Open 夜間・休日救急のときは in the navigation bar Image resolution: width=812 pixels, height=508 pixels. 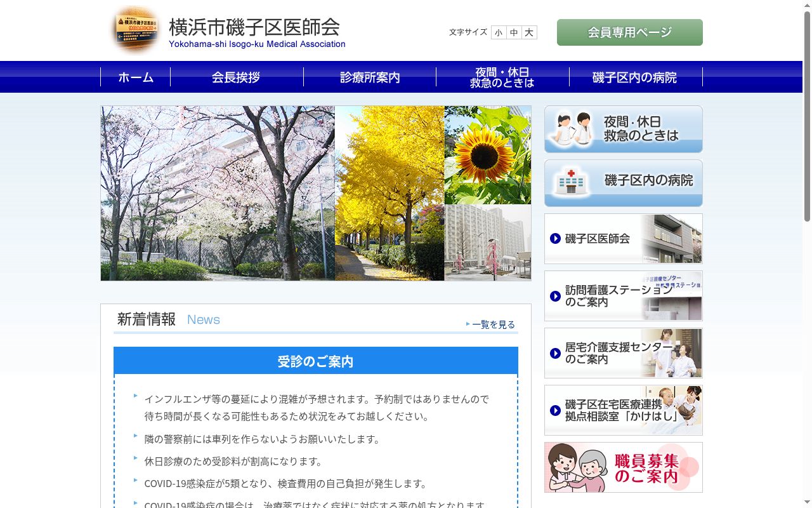pyautogui.click(x=502, y=77)
